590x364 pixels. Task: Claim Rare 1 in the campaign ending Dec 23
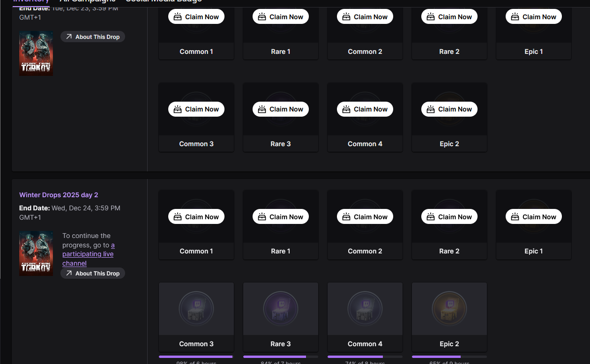point(281,17)
